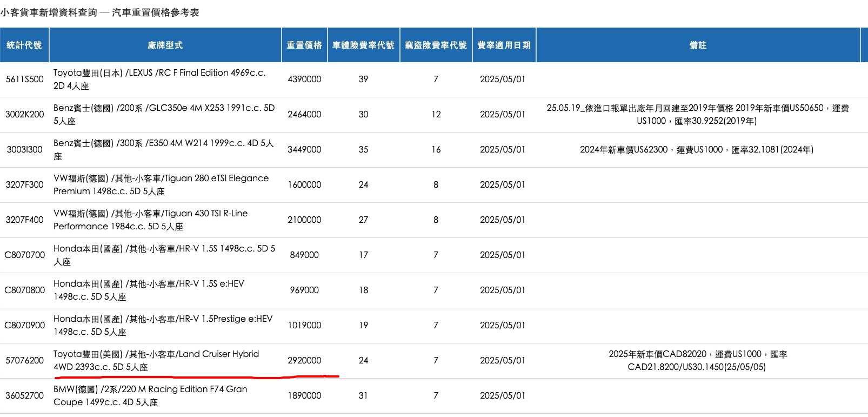Select the price 1019000
Image resolution: width=868 pixels, height=417 pixels.
(x=304, y=325)
